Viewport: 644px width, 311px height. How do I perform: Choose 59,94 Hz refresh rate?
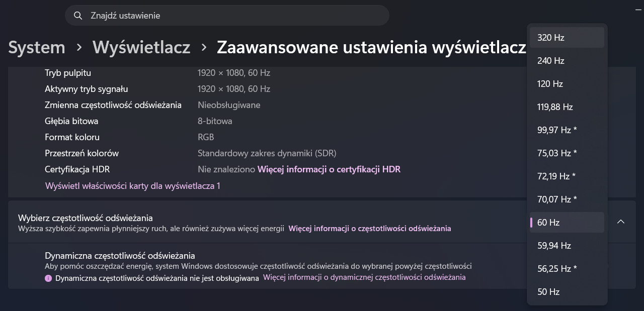(x=567, y=246)
